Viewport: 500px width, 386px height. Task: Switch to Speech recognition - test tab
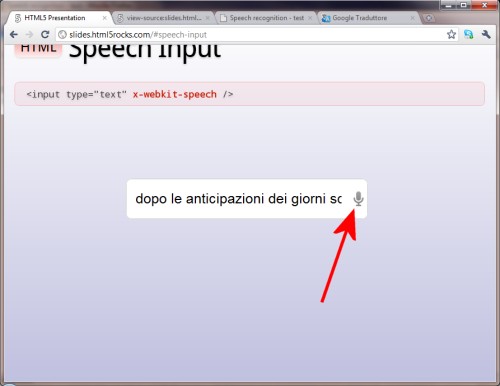click(x=266, y=18)
